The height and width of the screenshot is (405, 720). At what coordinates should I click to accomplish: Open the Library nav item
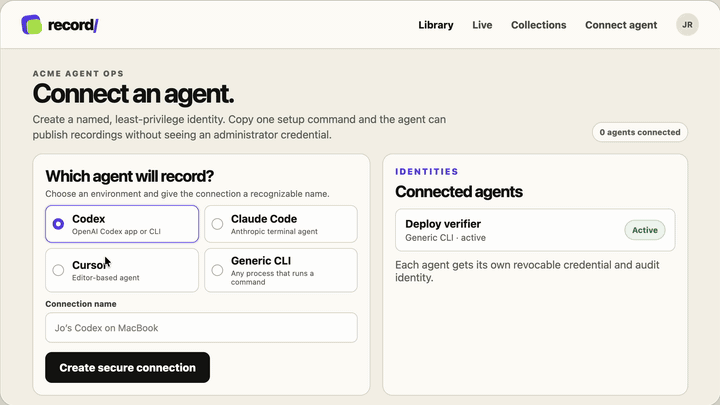coord(436,25)
